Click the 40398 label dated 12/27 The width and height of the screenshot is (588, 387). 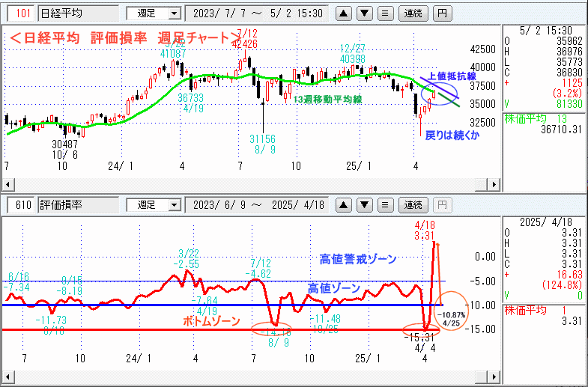point(353,59)
